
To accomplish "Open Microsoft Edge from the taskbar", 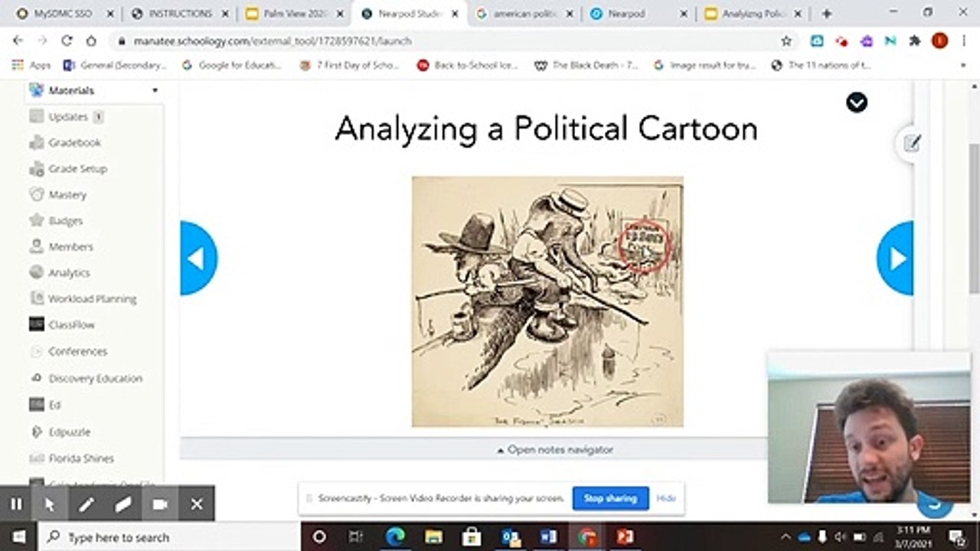I will point(395,536).
